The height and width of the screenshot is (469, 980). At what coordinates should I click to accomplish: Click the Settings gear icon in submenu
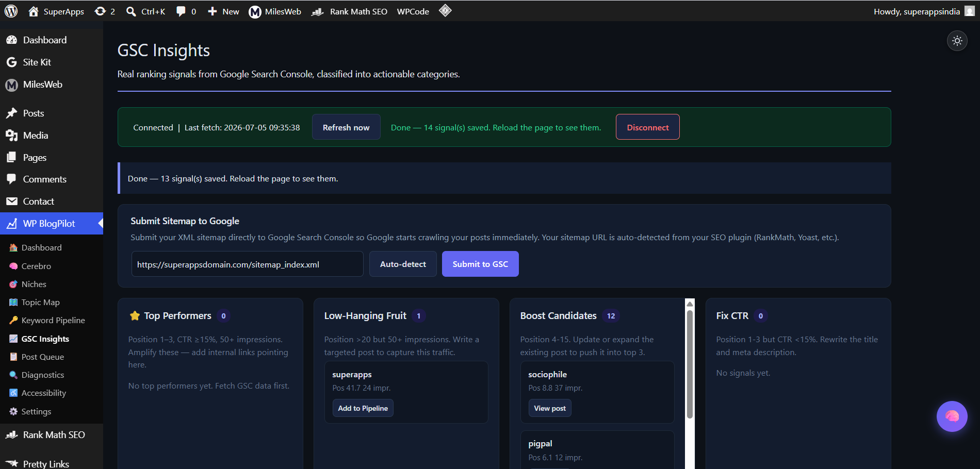pyautogui.click(x=13, y=412)
